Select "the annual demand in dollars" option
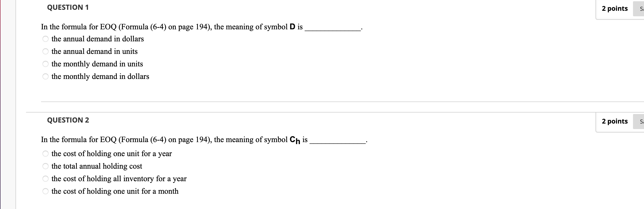 coord(45,39)
